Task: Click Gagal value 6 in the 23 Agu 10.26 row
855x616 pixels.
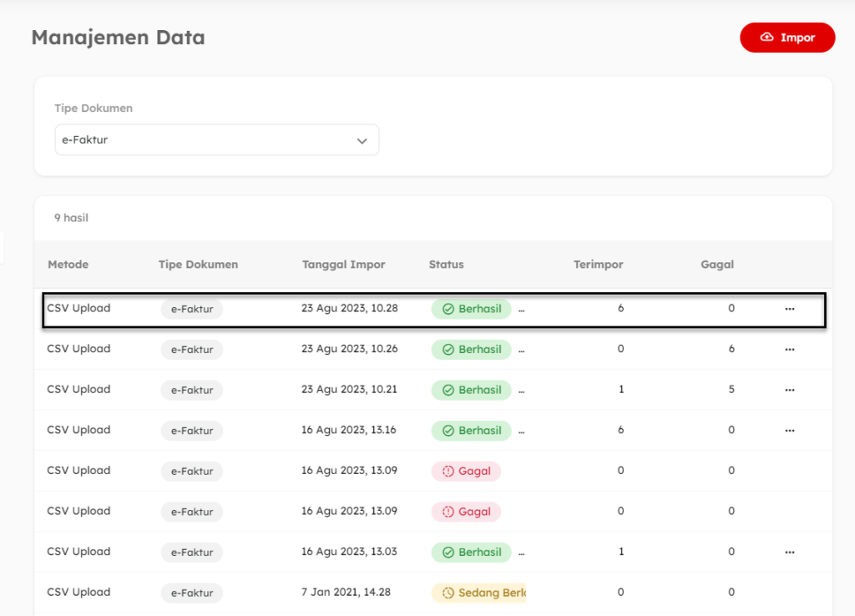Action: click(731, 349)
